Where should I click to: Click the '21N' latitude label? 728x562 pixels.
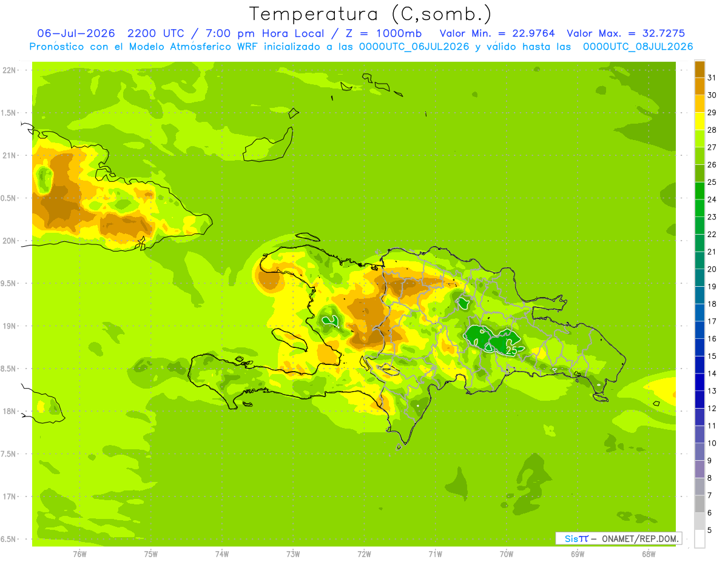9,156
